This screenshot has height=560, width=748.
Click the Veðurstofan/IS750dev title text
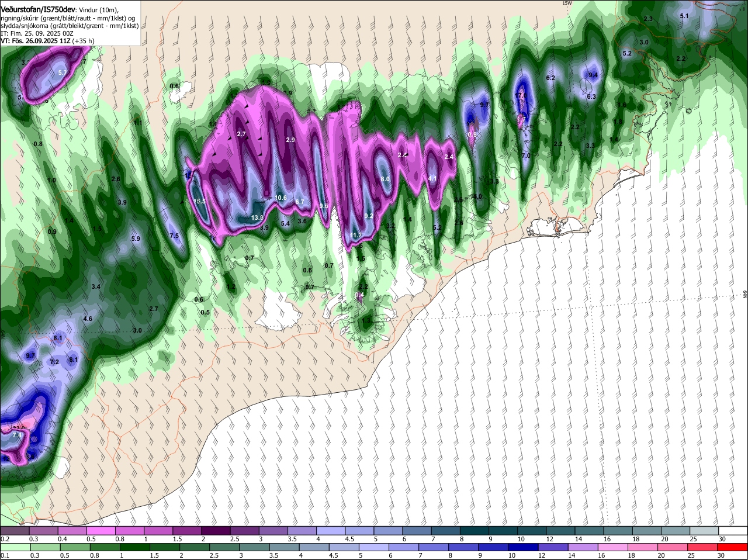[x=38, y=9]
